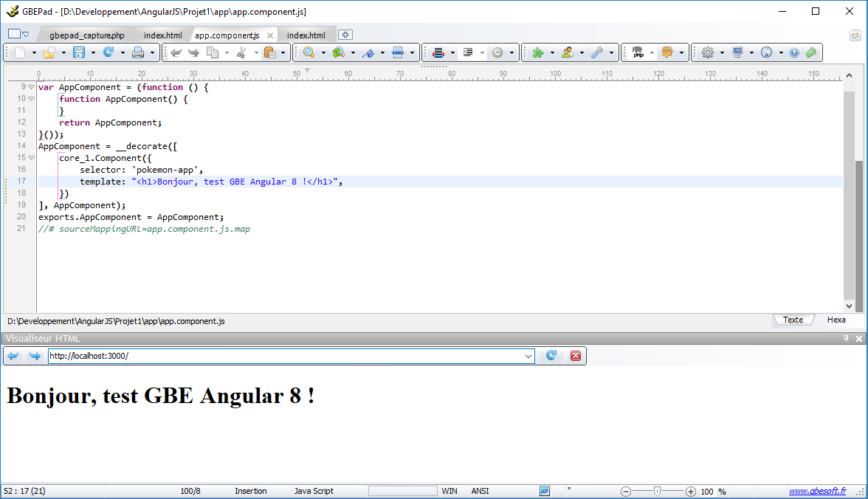Click the clock icon in the toolbar

click(497, 52)
